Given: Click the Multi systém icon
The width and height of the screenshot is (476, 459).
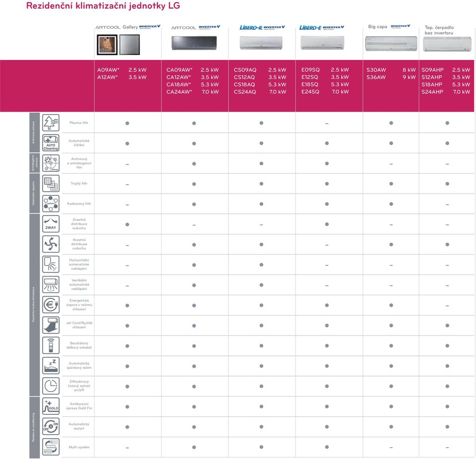Looking at the screenshot, I should (51, 447).
